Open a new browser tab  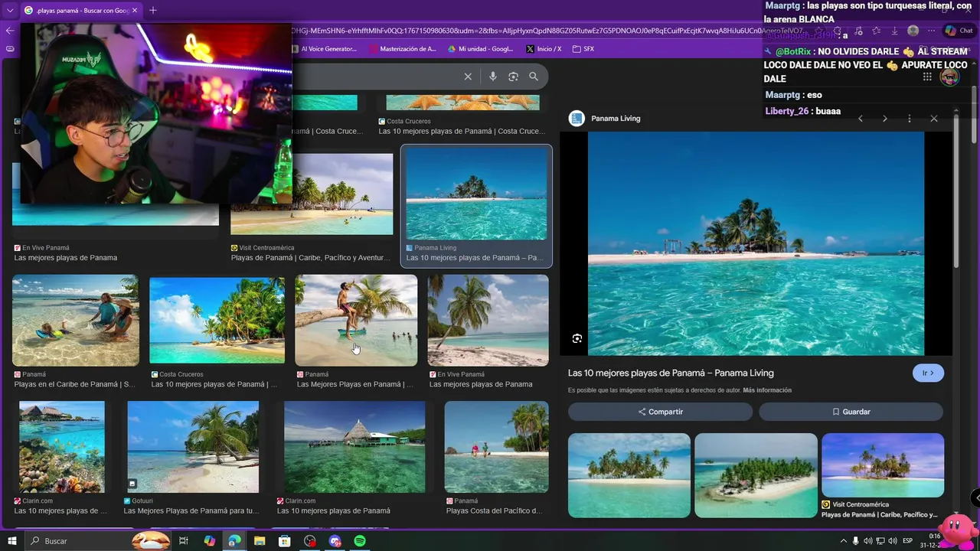click(x=153, y=11)
